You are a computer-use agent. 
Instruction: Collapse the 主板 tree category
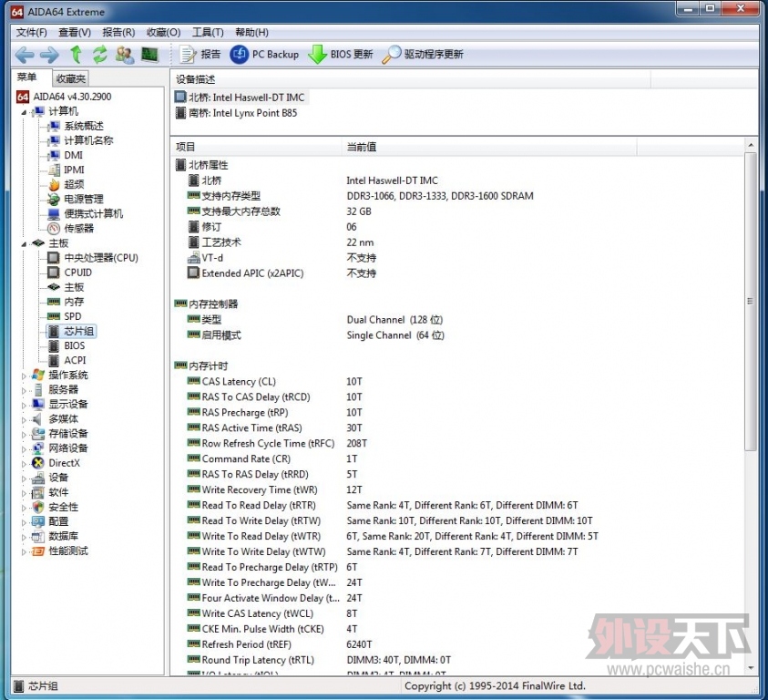click(24, 243)
